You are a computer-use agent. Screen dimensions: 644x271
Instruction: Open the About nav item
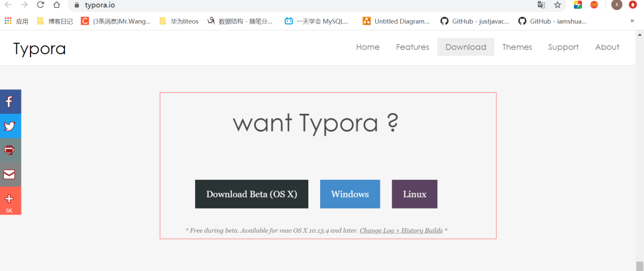pos(607,47)
